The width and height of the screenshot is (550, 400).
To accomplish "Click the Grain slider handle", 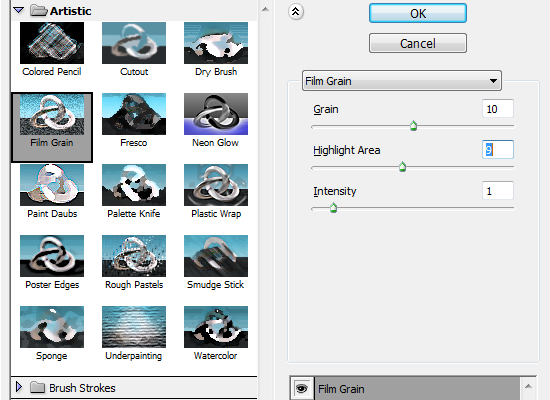I will pyautogui.click(x=414, y=126).
